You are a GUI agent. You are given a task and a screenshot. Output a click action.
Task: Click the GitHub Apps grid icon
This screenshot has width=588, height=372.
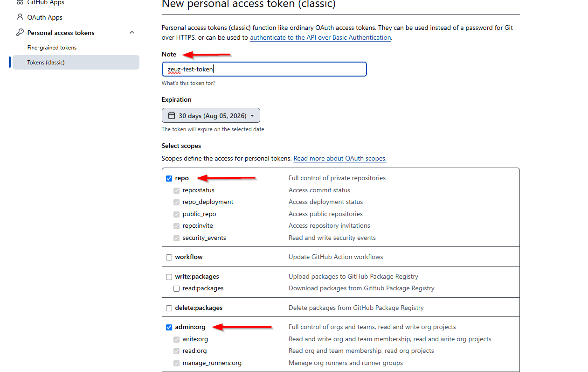(20, 2)
